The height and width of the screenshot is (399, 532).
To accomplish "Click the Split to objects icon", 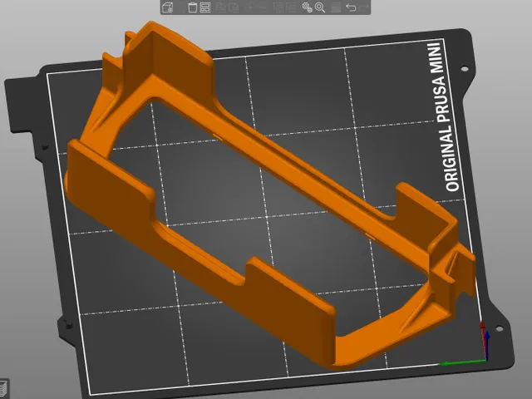I will (x=278, y=7).
